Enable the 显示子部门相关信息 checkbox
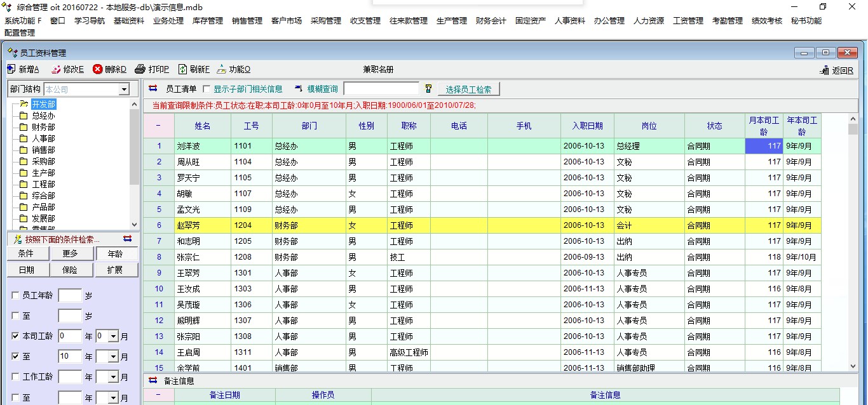 click(206, 90)
